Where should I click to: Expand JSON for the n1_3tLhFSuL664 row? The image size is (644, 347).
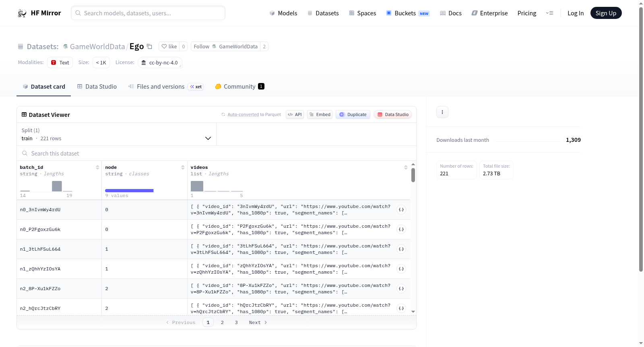[x=401, y=249]
